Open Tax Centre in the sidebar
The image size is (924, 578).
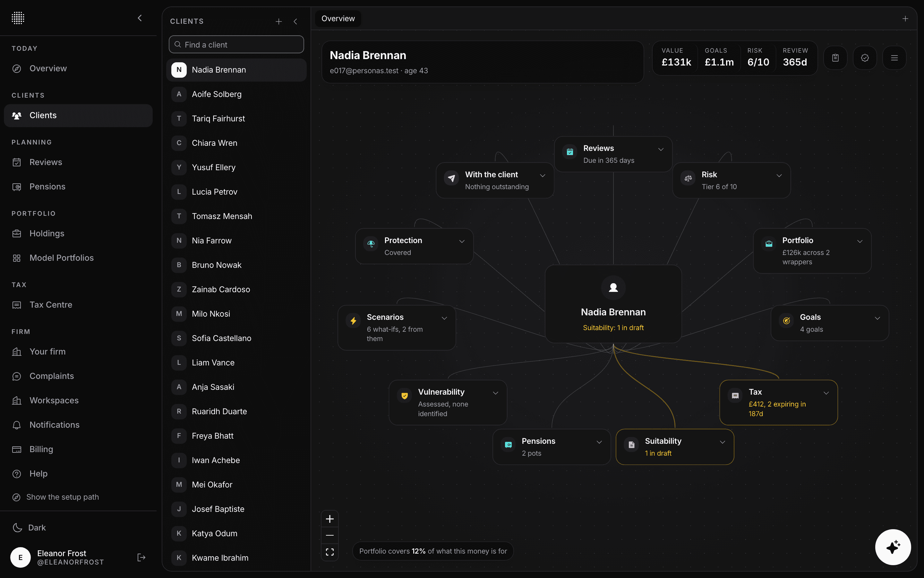coord(78,305)
